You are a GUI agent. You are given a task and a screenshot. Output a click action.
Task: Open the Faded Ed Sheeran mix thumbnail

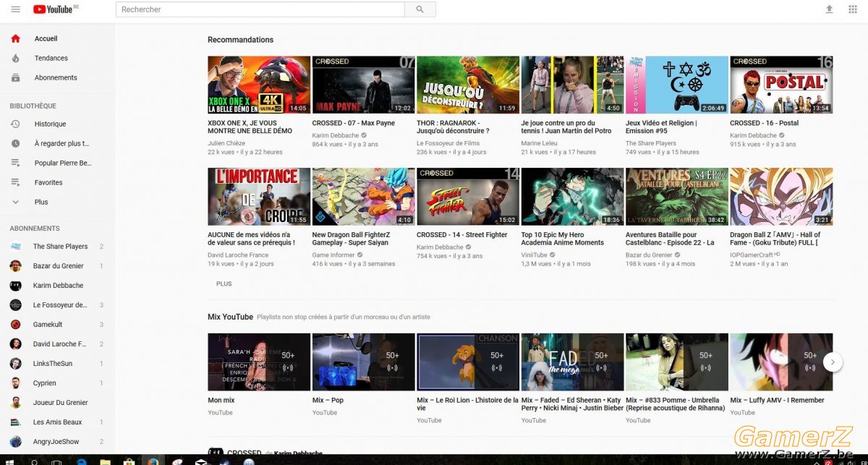coord(573,362)
